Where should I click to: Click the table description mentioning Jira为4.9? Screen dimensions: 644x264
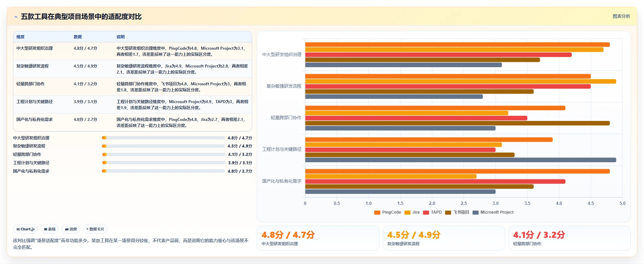pyautogui.click(x=182, y=69)
